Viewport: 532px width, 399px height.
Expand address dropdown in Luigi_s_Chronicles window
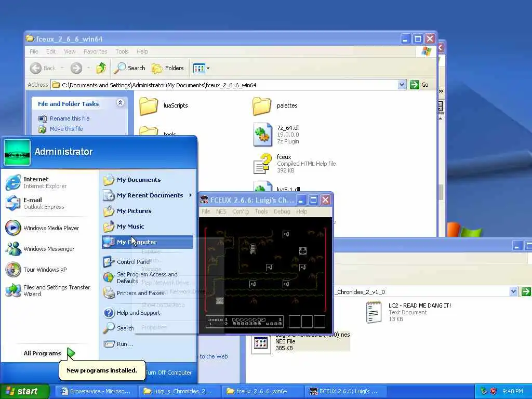(x=514, y=291)
